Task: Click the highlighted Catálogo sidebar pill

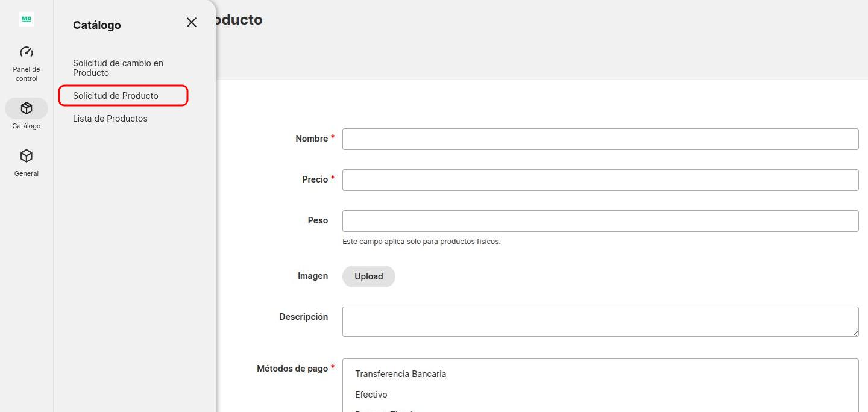Action: [x=26, y=110]
